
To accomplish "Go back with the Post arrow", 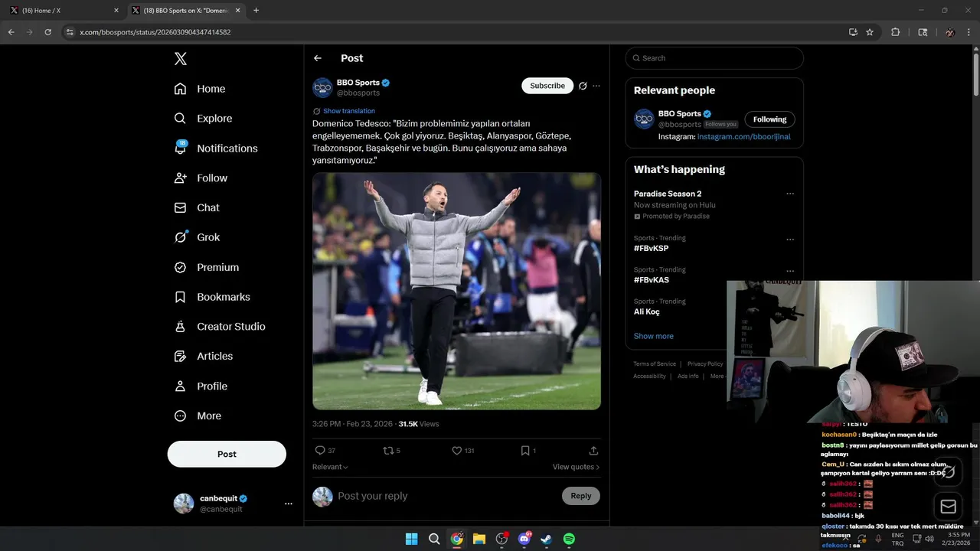I will 318,58.
